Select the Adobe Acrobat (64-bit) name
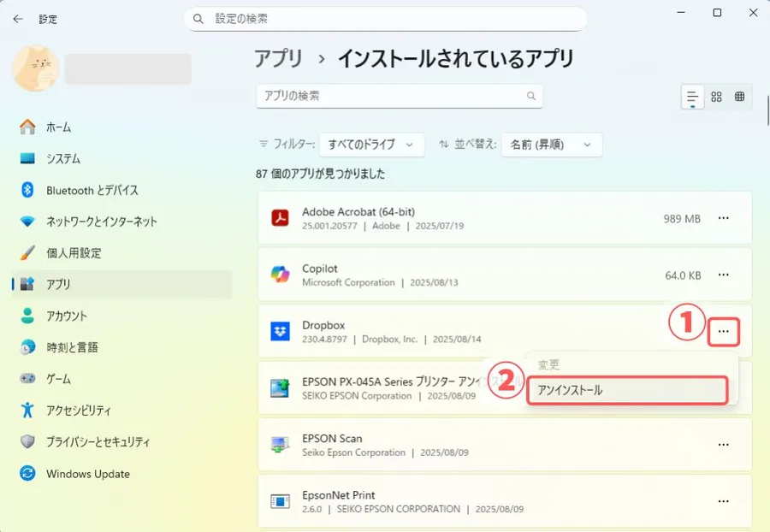The height and width of the screenshot is (532, 770). coord(358,212)
